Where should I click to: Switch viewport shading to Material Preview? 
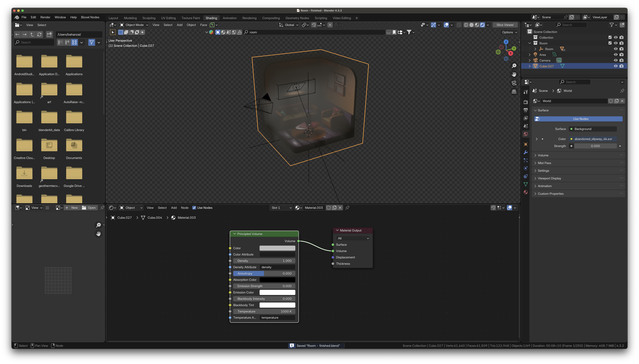click(477, 25)
